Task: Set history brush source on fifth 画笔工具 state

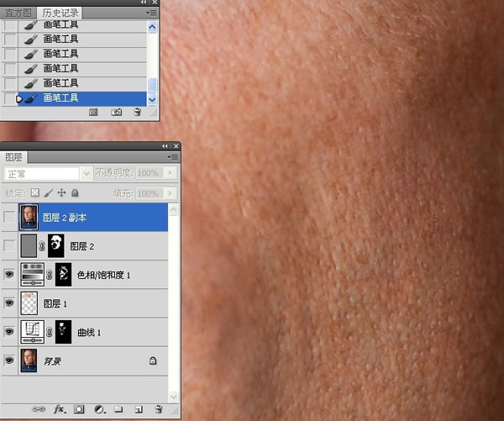Action: [x=9, y=83]
